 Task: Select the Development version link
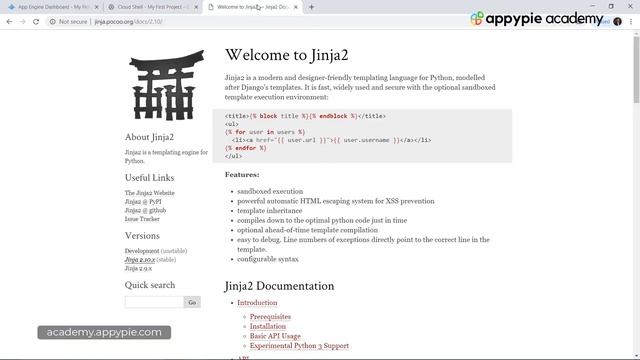tap(142, 251)
